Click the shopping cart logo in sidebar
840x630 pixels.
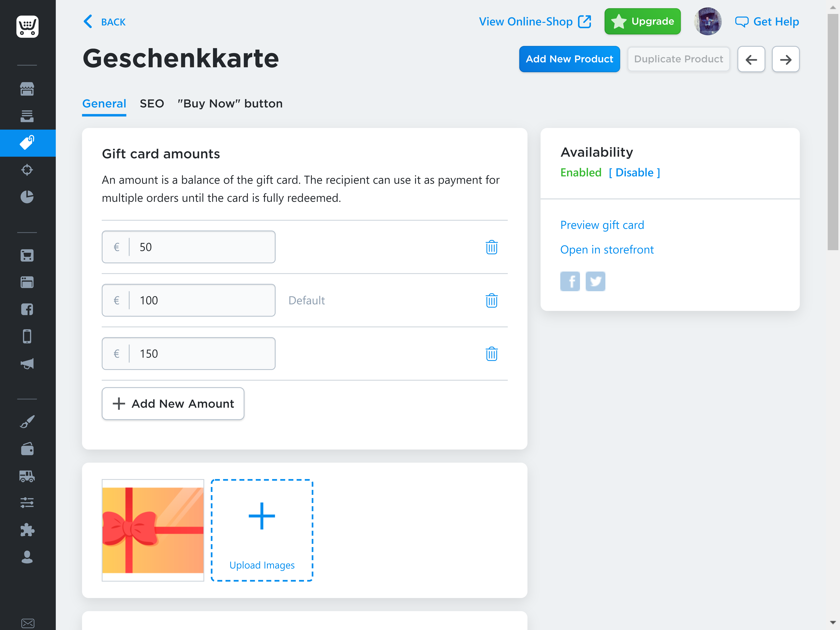click(x=27, y=27)
